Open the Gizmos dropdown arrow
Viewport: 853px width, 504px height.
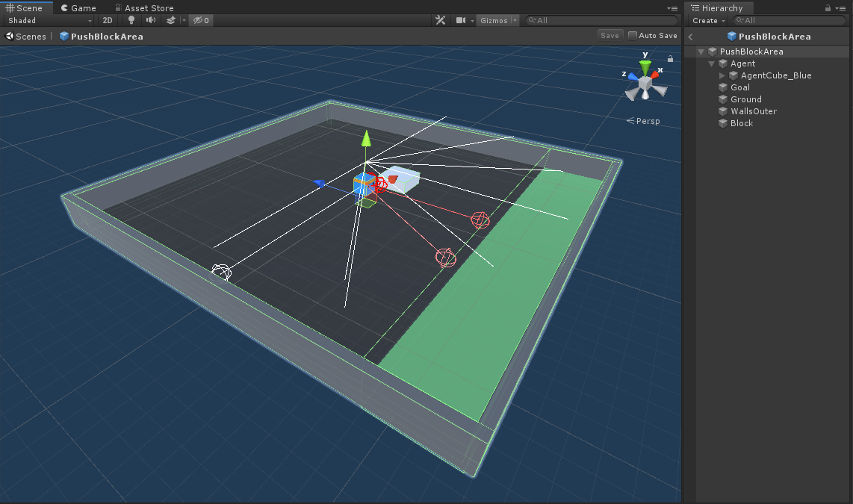click(x=515, y=20)
